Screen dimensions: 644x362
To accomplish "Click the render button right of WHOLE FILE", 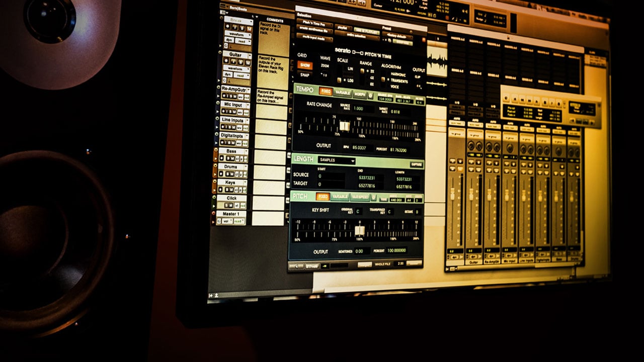I will tap(414, 263).
